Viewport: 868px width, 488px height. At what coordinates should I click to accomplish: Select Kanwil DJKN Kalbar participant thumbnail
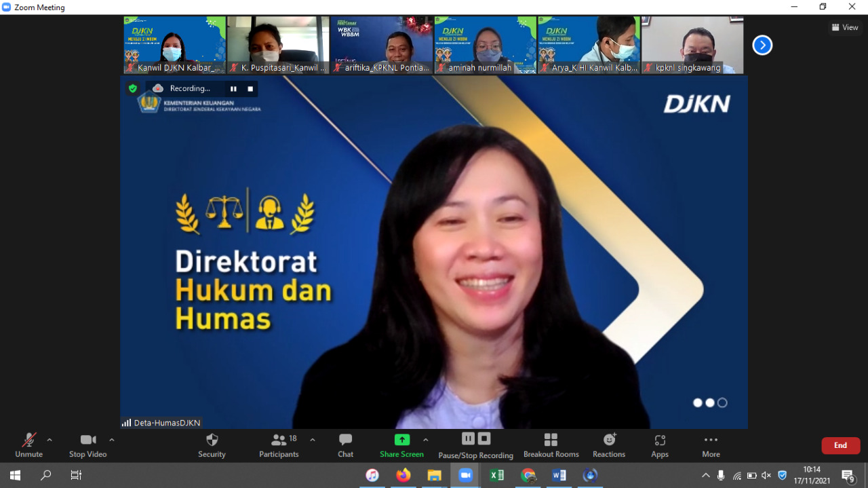coord(175,45)
